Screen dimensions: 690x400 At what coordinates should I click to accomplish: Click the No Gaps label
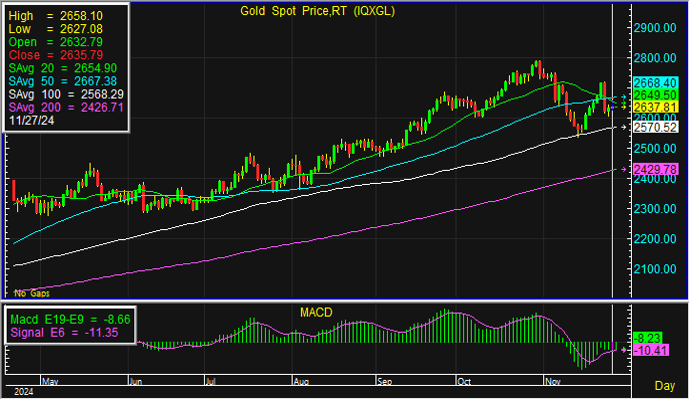[32, 293]
